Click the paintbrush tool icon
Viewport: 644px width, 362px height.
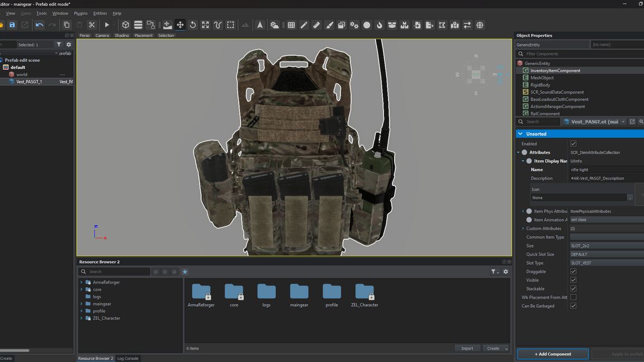click(x=329, y=25)
